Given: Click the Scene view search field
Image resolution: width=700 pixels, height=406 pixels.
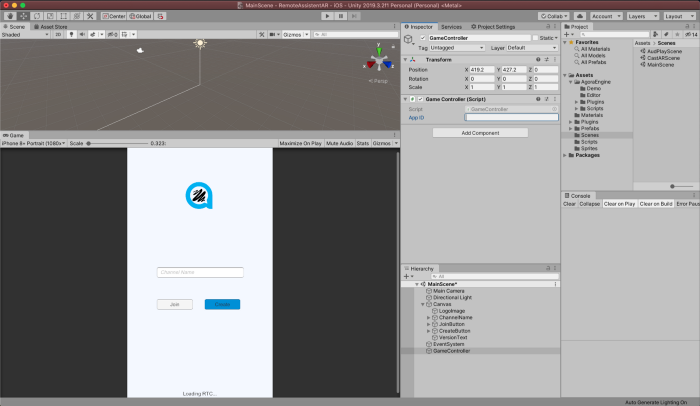Looking at the screenshot, I should pyautogui.click(x=355, y=34).
